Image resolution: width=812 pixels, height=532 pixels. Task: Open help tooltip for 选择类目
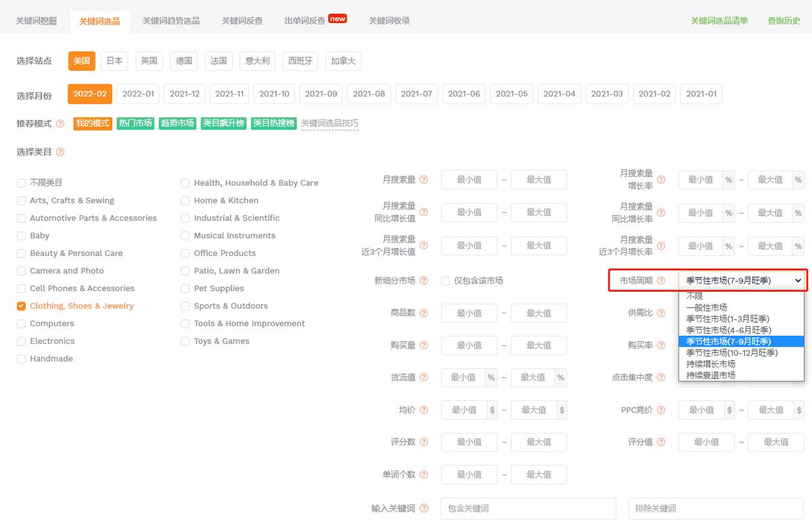(x=61, y=152)
